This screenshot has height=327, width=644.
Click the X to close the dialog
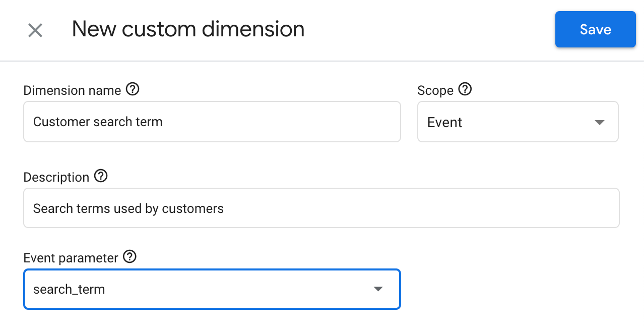(x=35, y=30)
